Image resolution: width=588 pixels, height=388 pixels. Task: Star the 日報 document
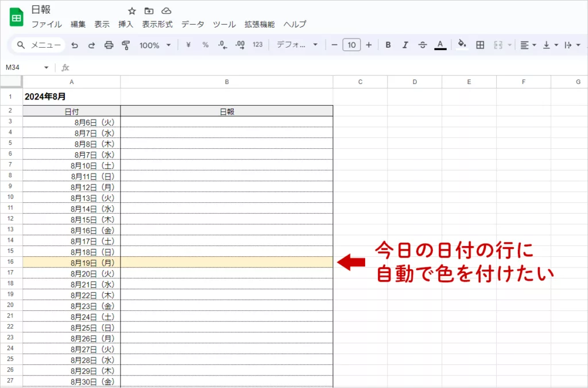coord(131,11)
